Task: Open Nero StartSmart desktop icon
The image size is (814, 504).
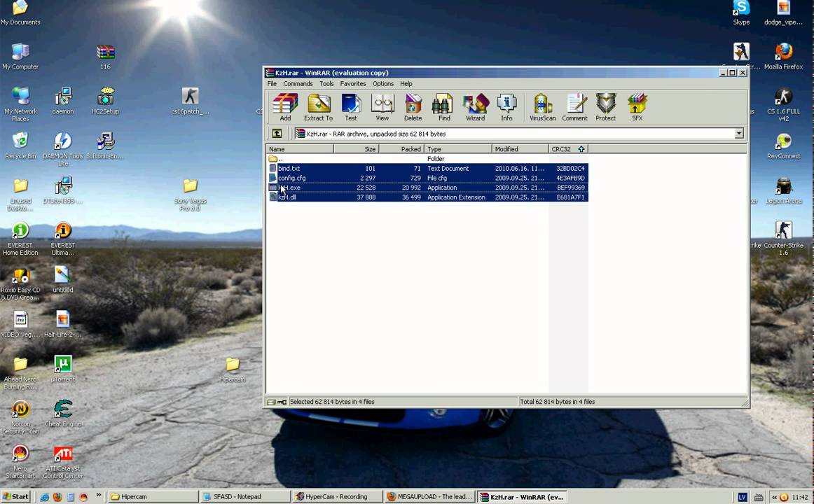Action: 20,463
